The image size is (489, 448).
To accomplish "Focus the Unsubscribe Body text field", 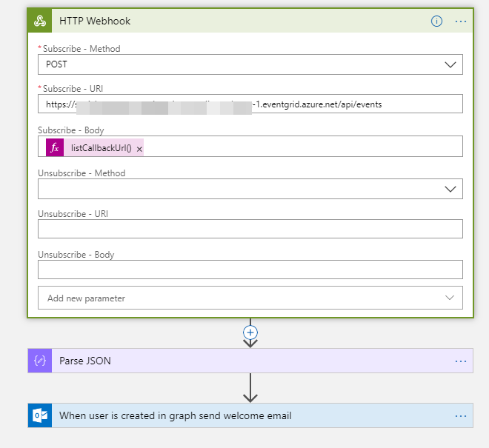I will tap(250, 270).
